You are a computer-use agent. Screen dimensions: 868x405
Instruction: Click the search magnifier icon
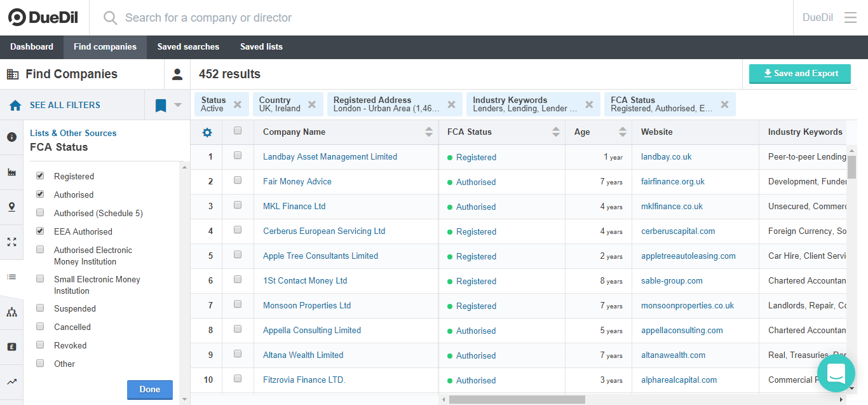pos(111,18)
